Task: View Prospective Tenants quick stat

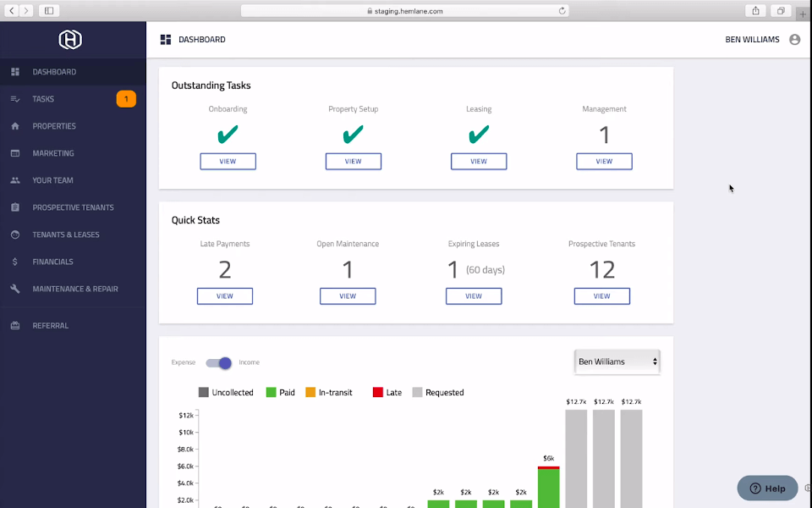Action: coord(601,296)
